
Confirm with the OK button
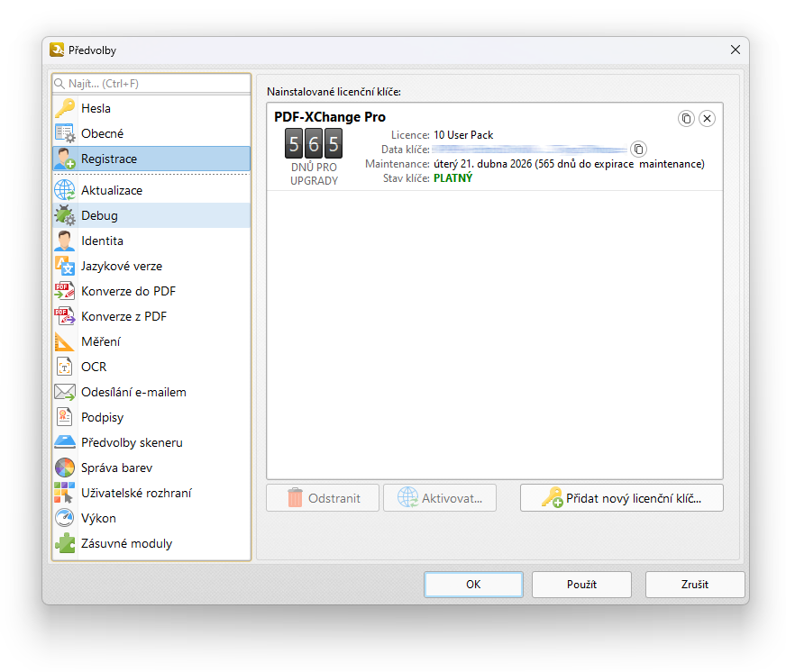pyautogui.click(x=473, y=585)
